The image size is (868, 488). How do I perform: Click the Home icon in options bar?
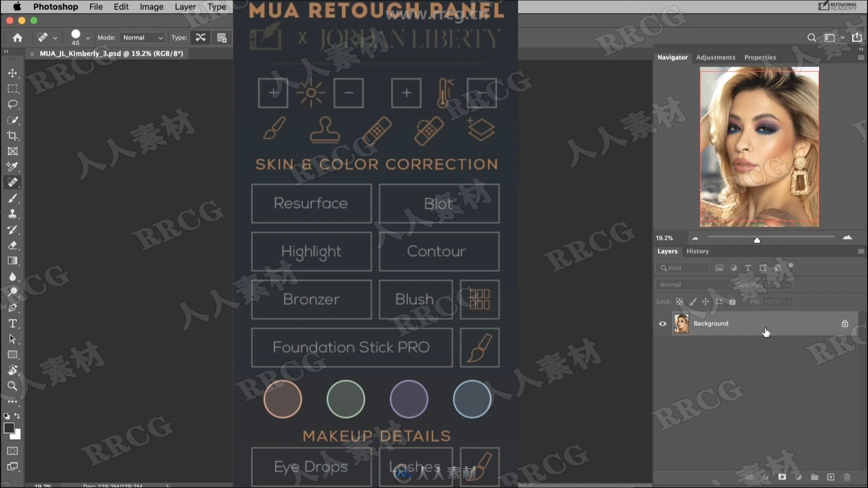(18, 38)
